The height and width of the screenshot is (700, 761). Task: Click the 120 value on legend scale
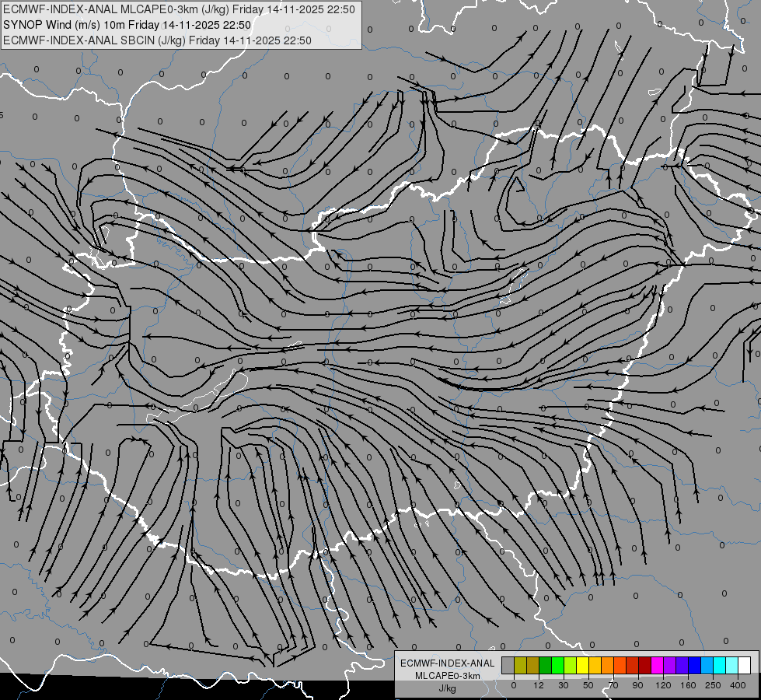tap(663, 685)
